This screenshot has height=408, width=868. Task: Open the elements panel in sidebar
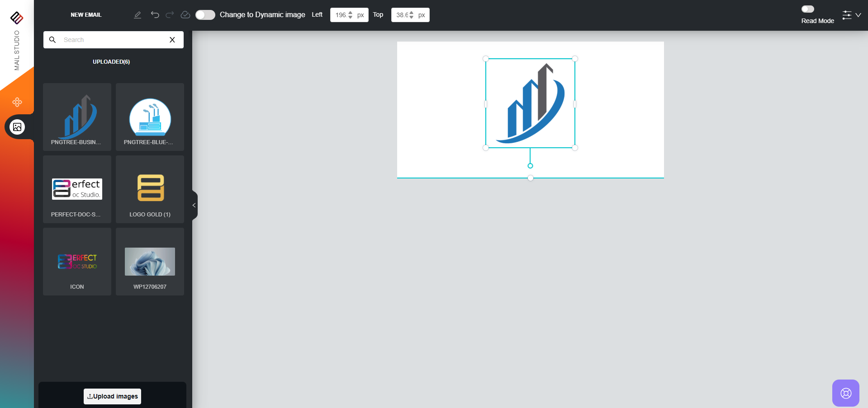click(x=17, y=102)
